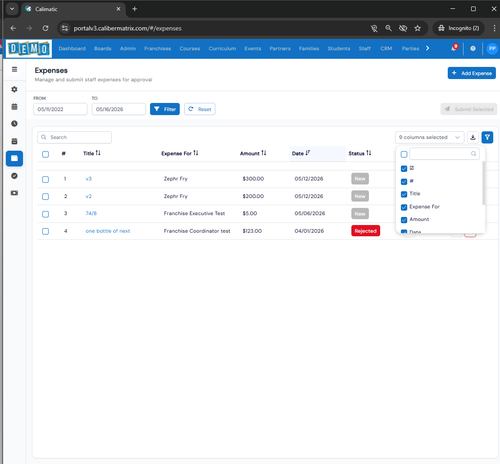The width and height of the screenshot is (500, 464).
Task: Click the clock icon in the sidebar
Action: pyautogui.click(x=14, y=124)
